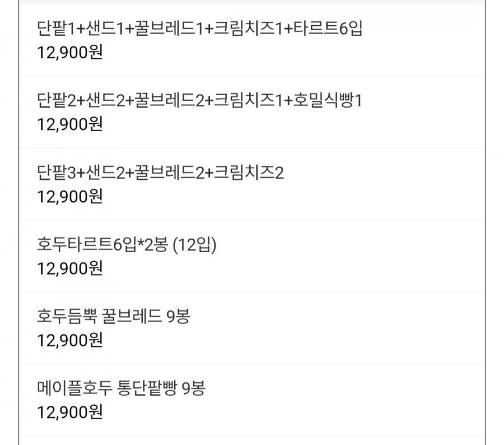Select option 단팥1+샌드1+꿀브레드1+크림치즈1+타르트6입
The image size is (504, 445).
tap(199, 29)
